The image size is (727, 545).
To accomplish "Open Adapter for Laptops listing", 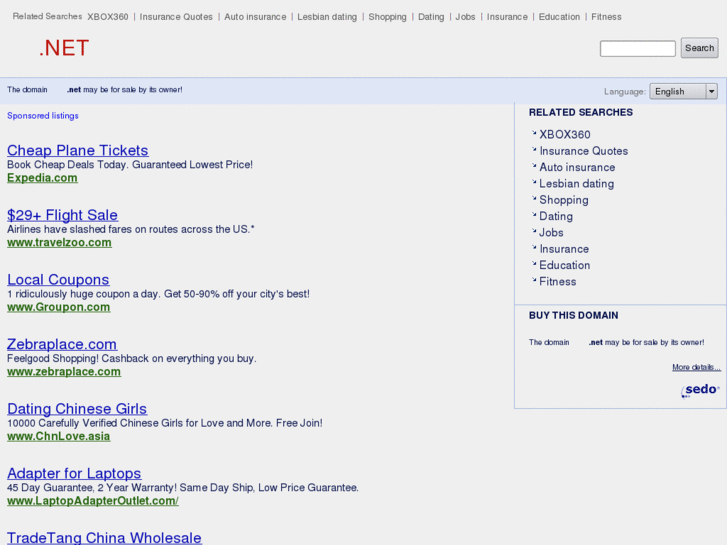I will [74, 473].
